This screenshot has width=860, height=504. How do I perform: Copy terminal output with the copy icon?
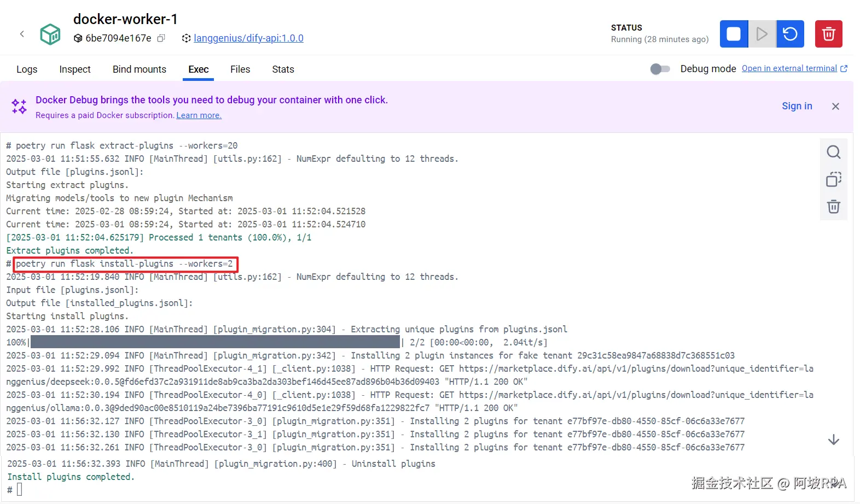click(833, 179)
